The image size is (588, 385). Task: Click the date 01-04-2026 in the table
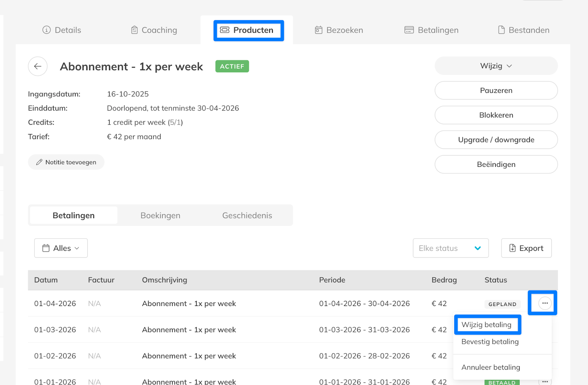55,304
